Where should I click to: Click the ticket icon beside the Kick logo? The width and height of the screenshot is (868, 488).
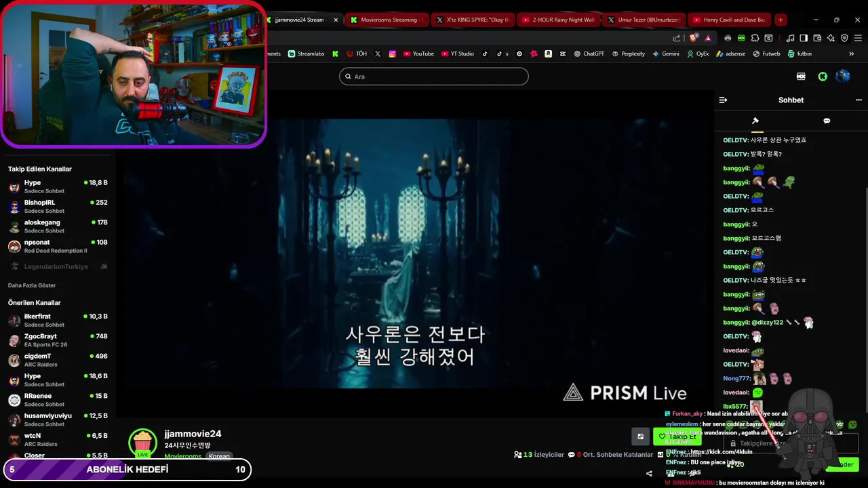point(801,77)
